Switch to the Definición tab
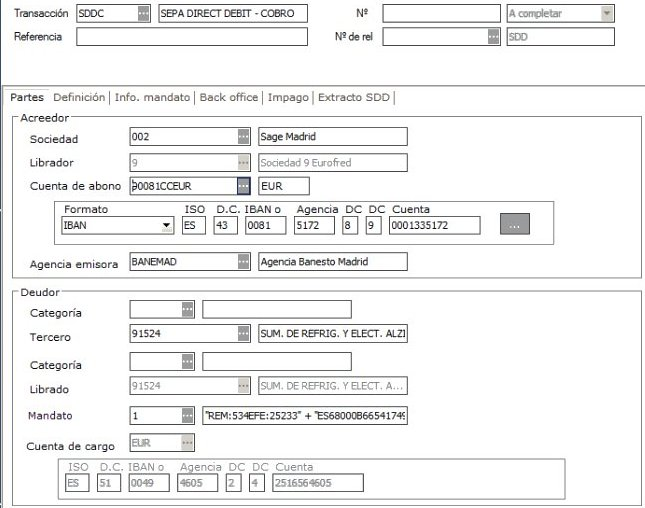Image resolution: width=645 pixels, height=508 pixels. coord(79,97)
